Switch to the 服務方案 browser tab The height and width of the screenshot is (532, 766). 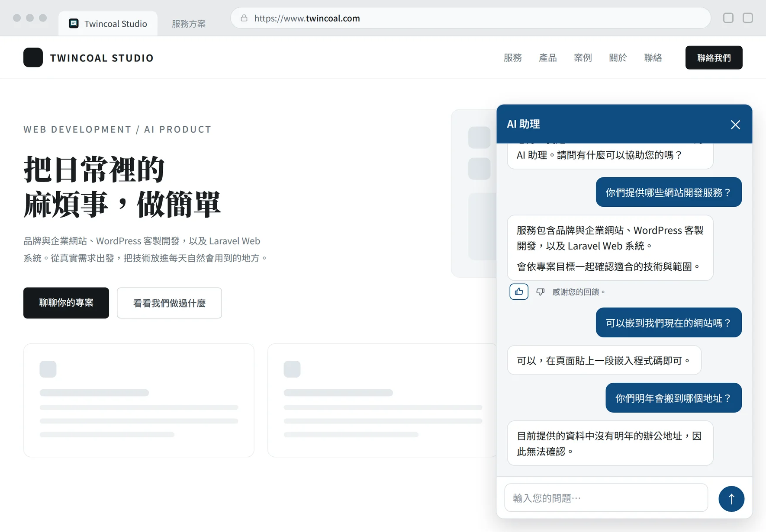189,24
